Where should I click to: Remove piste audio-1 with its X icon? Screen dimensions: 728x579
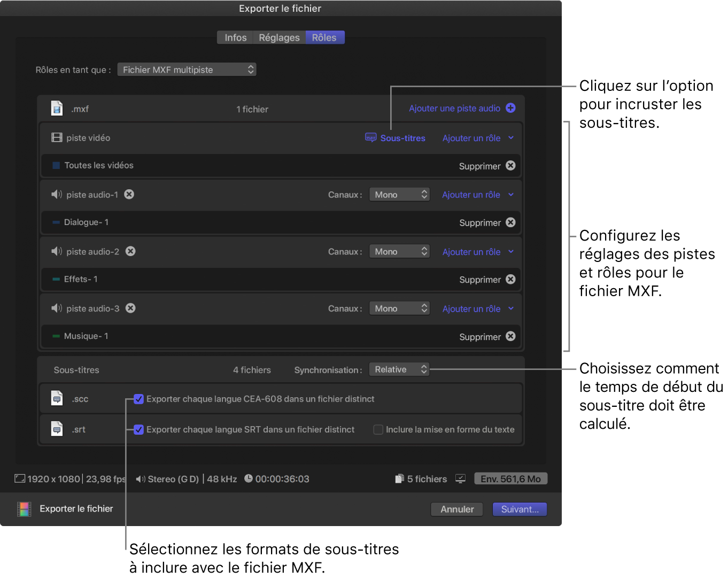pos(129,194)
